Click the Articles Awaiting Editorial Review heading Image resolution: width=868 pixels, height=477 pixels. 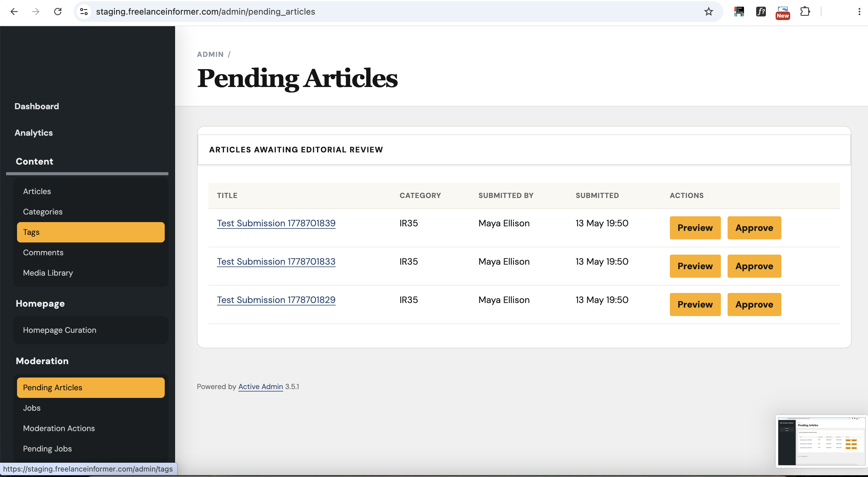click(x=296, y=150)
